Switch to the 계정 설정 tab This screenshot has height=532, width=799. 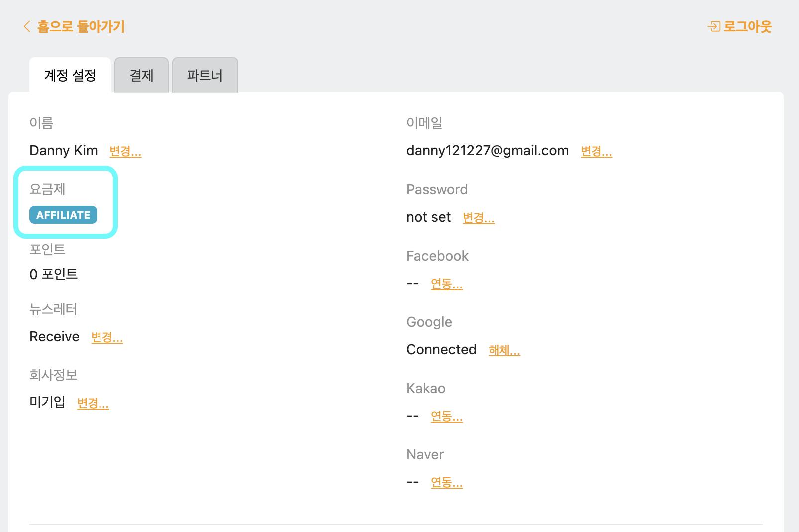click(70, 76)
